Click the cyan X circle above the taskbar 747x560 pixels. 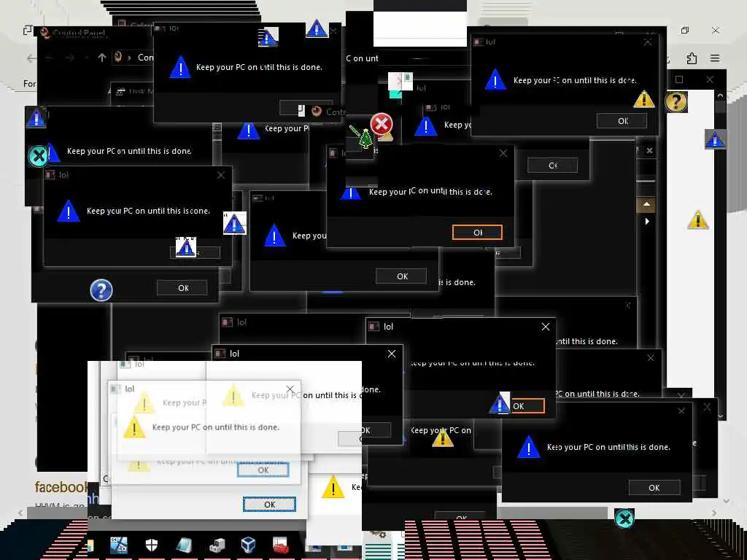624,518
